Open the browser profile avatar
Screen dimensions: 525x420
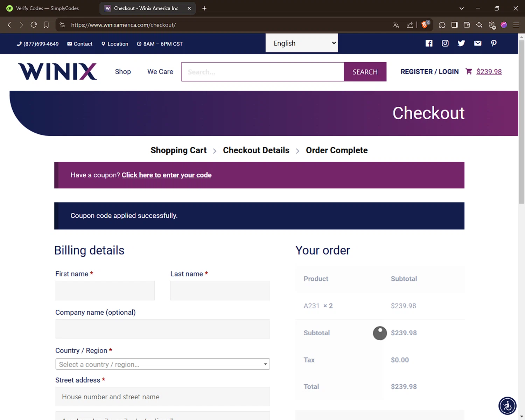click(x=504, y=25)
